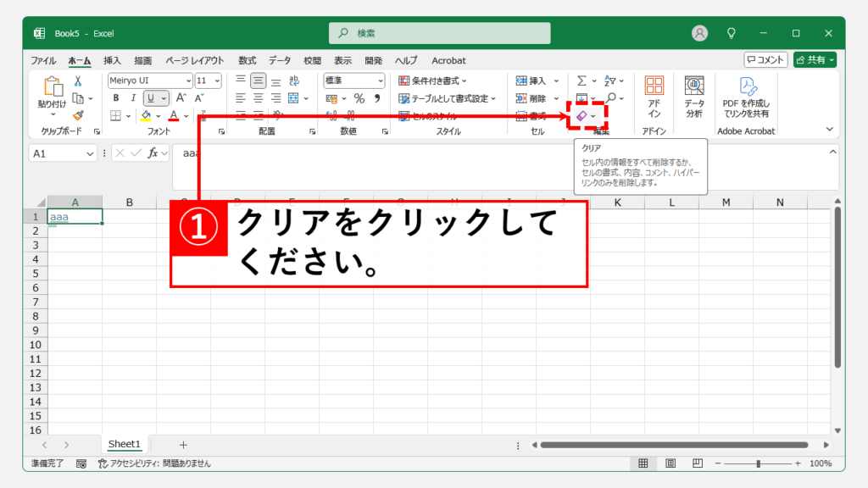Click the percent style icon
Screen dimensions: 868x488
pyautogui.click(x=359, y=98)
